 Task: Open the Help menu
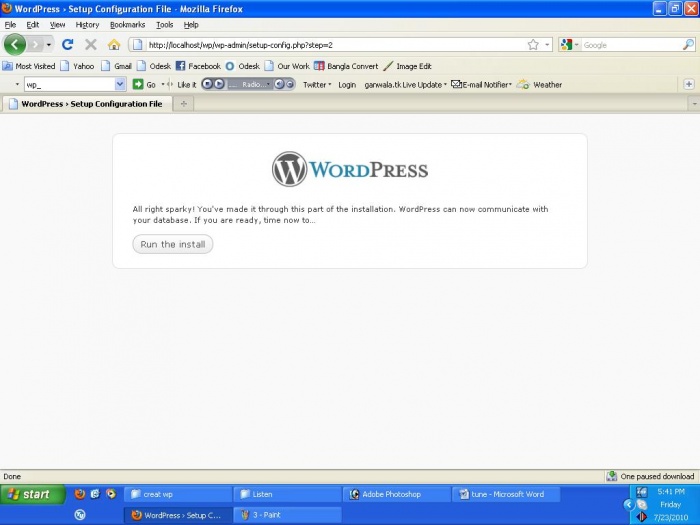tap(191, 25)
